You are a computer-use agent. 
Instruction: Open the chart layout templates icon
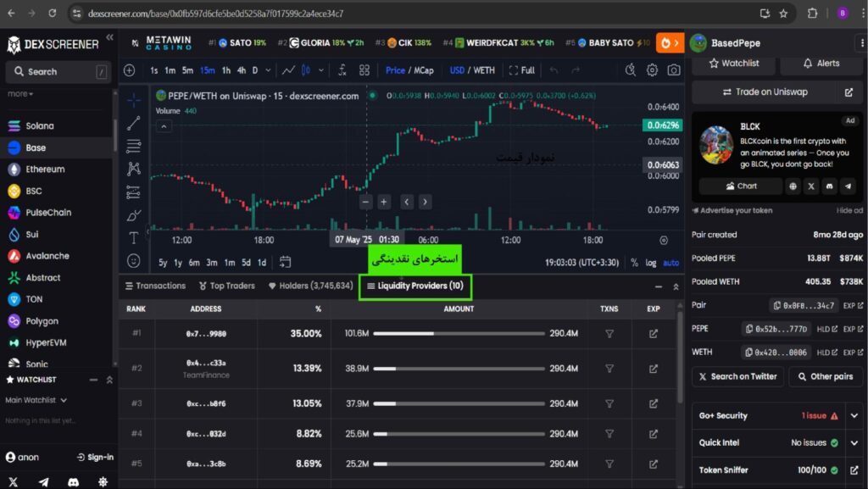click(x=364, y=70)
